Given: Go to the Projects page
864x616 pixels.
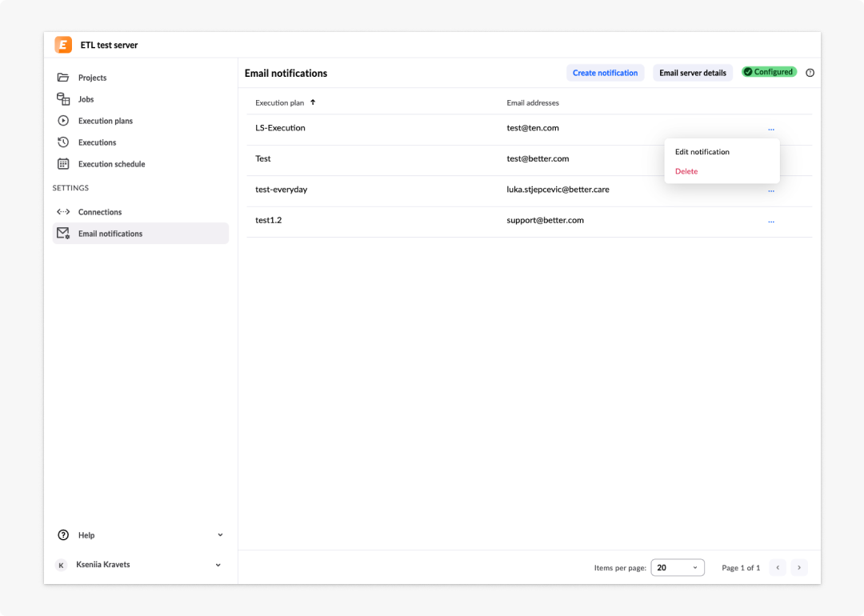Looking at the screenshot, I should [x=92, y=78].
